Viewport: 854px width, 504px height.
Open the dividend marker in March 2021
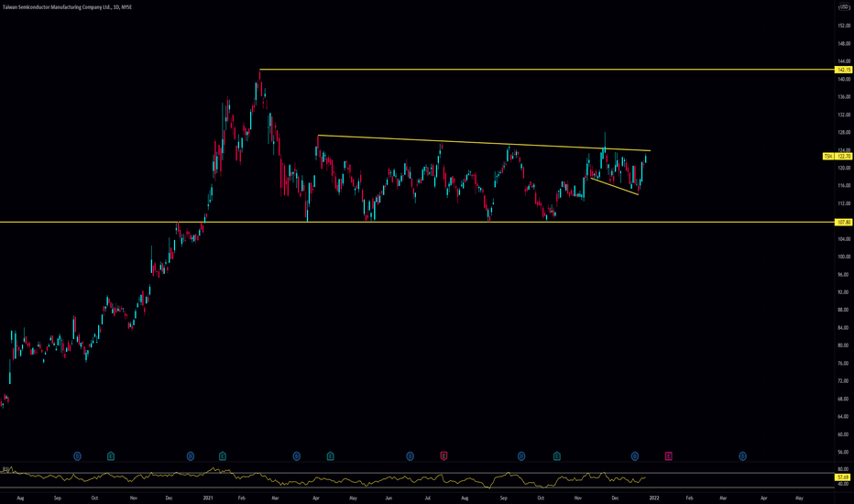[297, 456]
